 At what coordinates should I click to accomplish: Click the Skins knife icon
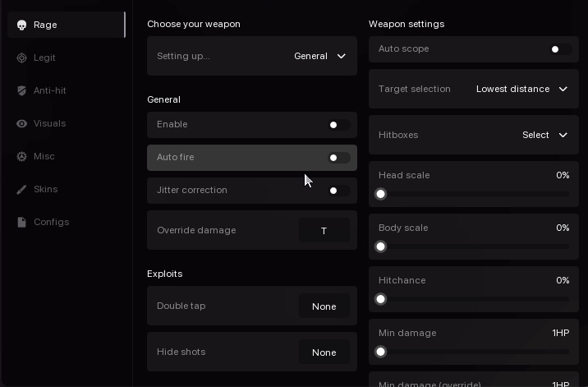pyautogui.click(x=22, y=190)
